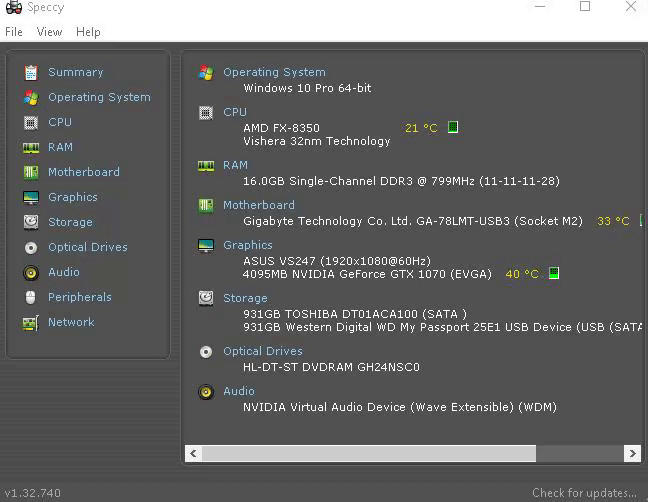Click the CPU chip icon in sidebar

coord(31,123)
